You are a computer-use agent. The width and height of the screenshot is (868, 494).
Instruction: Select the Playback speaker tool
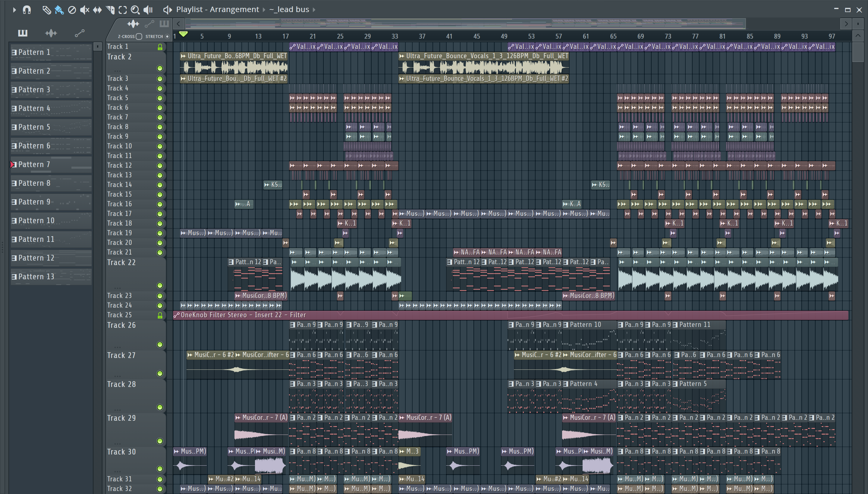pyautogui.click(x=148, y=10)
